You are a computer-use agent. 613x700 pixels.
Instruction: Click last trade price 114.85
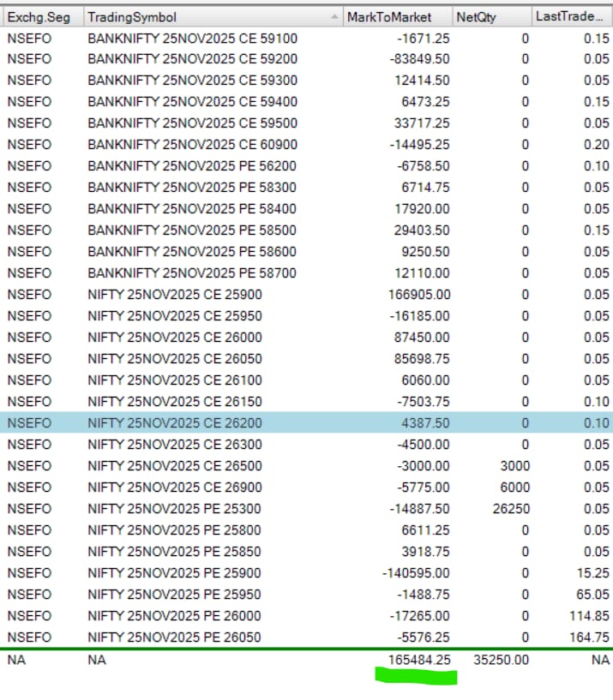[x=589, y=616]
